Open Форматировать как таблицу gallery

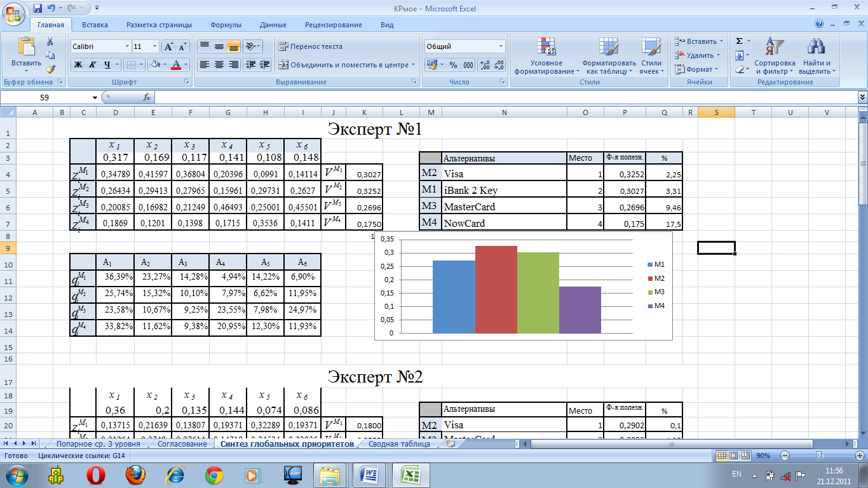[x=609, y=57]
